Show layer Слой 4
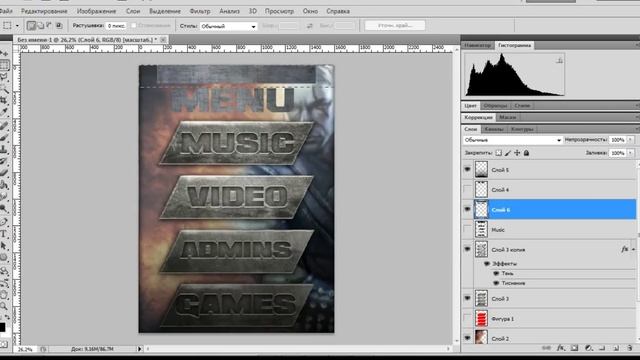 [467, 189]
